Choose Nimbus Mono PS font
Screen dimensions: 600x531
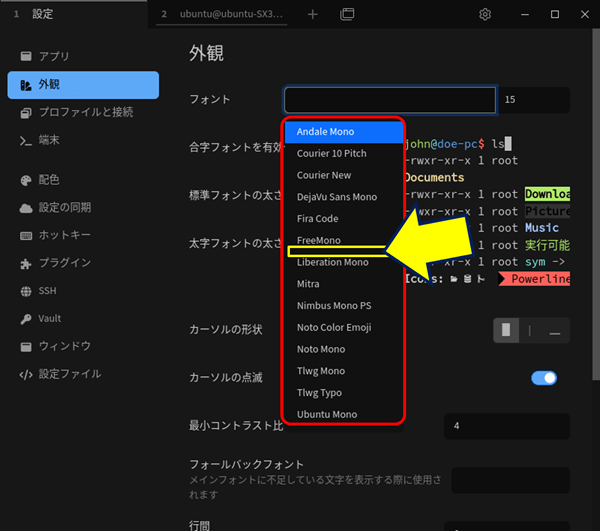(x=344, y=306)
